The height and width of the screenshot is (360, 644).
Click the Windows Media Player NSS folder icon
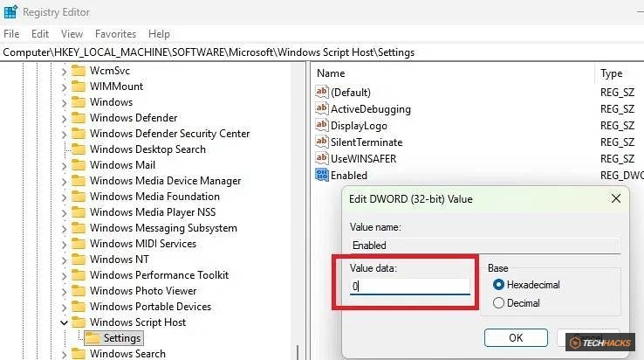point(78,212)
